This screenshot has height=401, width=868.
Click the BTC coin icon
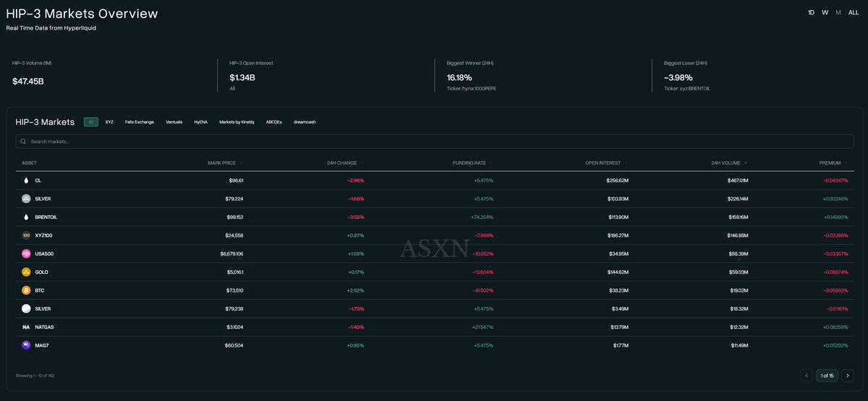[x=26, y=290]
